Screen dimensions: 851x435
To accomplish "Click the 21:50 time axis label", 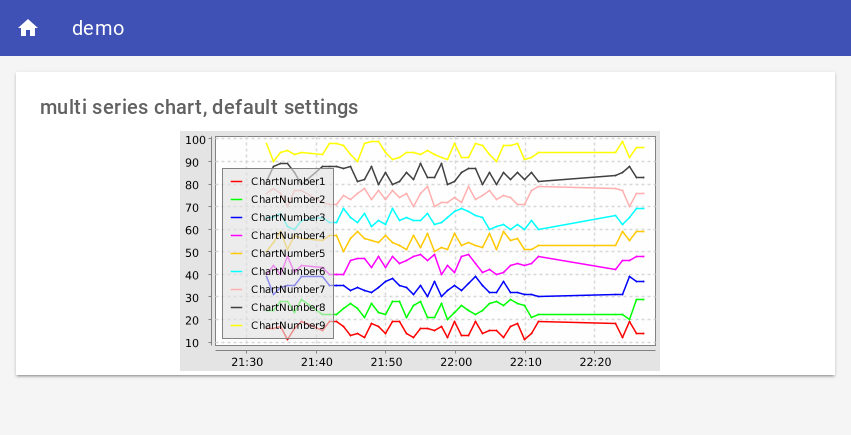I will [386, 362].
